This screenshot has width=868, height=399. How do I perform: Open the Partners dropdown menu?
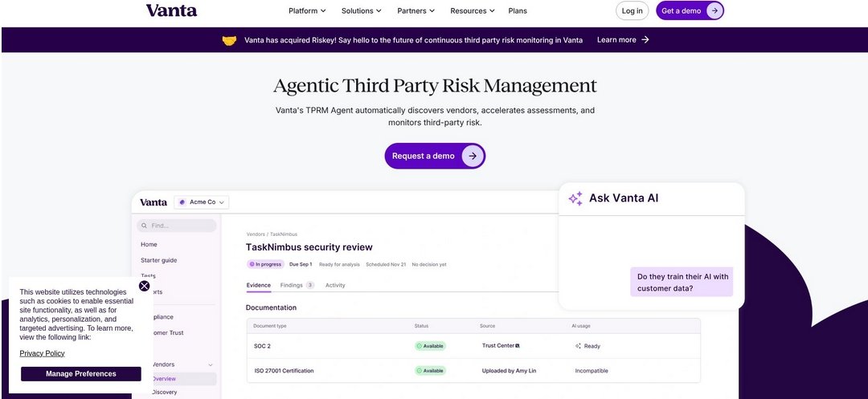[416, 10]
